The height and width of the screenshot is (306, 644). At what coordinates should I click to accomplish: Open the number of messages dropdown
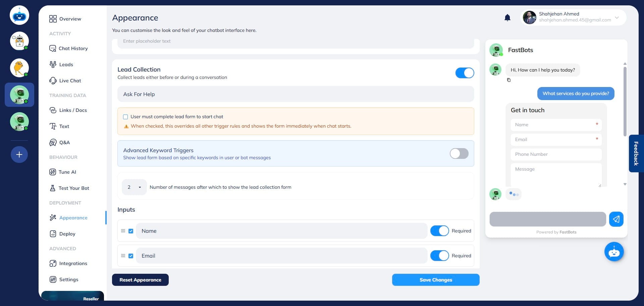point(134,187)
